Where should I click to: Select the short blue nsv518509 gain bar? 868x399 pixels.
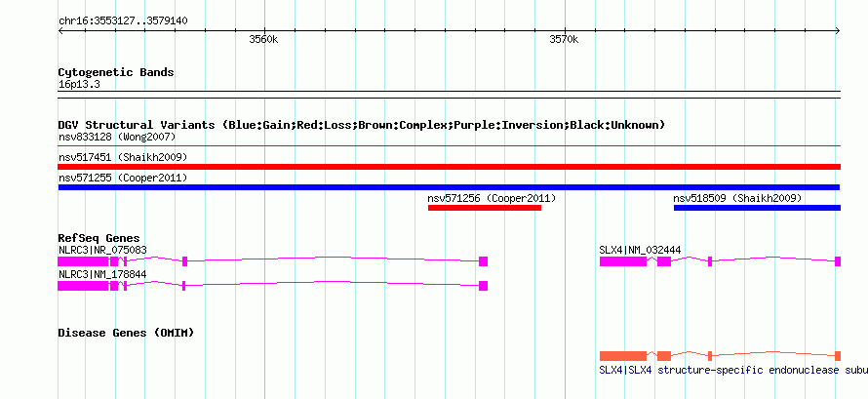coord(757,208)
